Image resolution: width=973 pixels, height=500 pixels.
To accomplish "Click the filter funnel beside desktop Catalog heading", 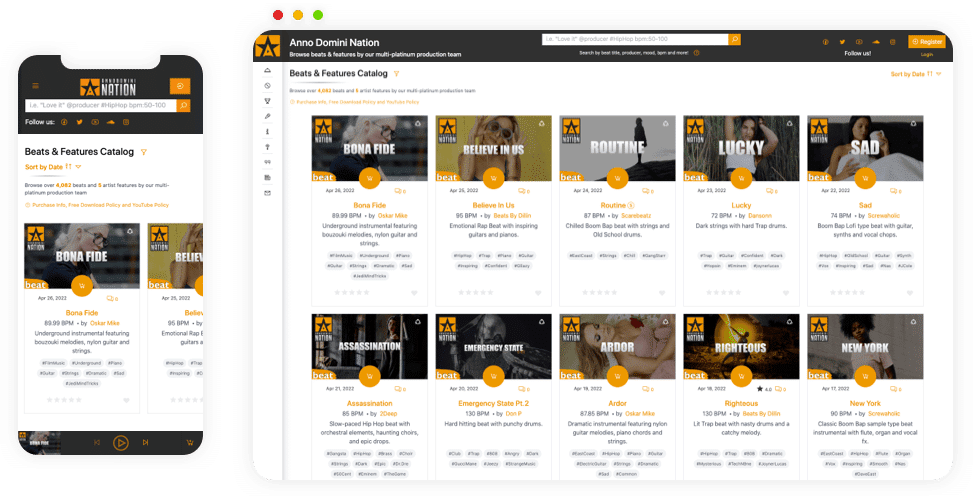I will tap(397, 74).
